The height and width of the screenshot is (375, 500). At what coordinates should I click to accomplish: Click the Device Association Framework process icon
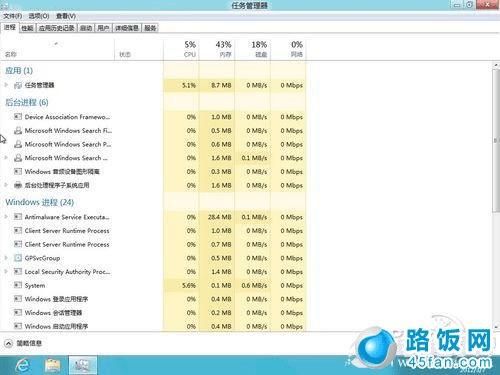point(18,117)
